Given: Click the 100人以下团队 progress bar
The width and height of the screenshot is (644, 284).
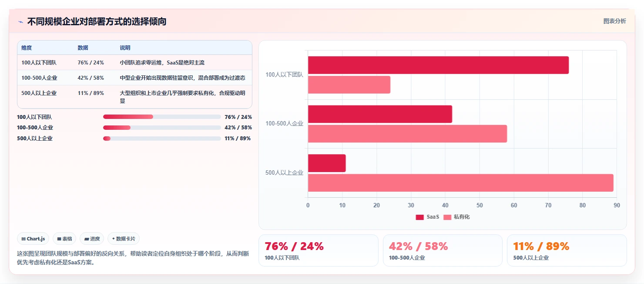Looking at the screenshot, I should tap(162, 117).
